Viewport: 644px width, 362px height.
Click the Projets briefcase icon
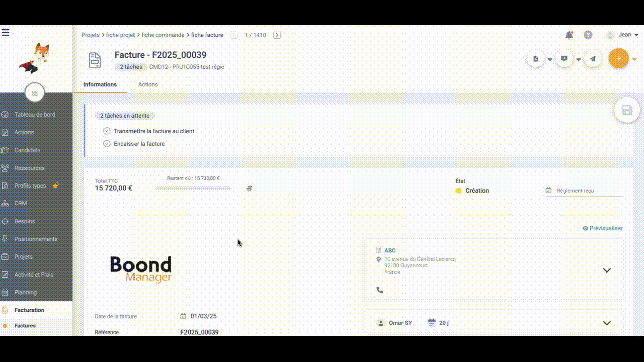pos(5,257)
